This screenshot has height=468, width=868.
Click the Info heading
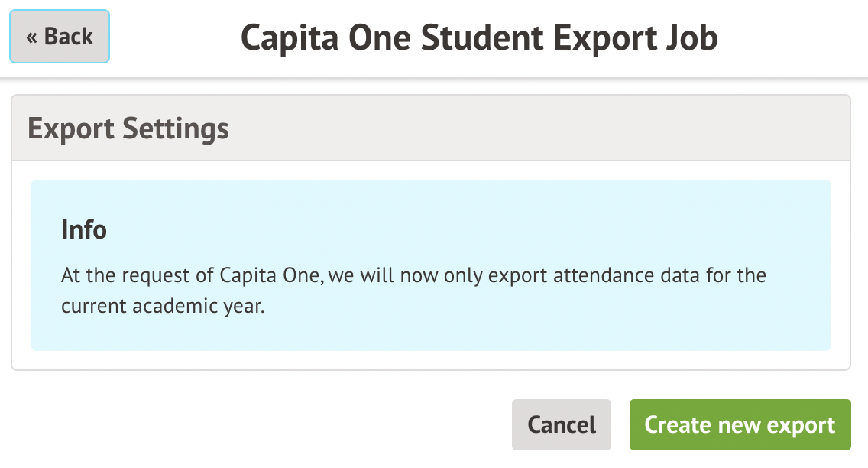pyautogui.click(x=84, y=229)
